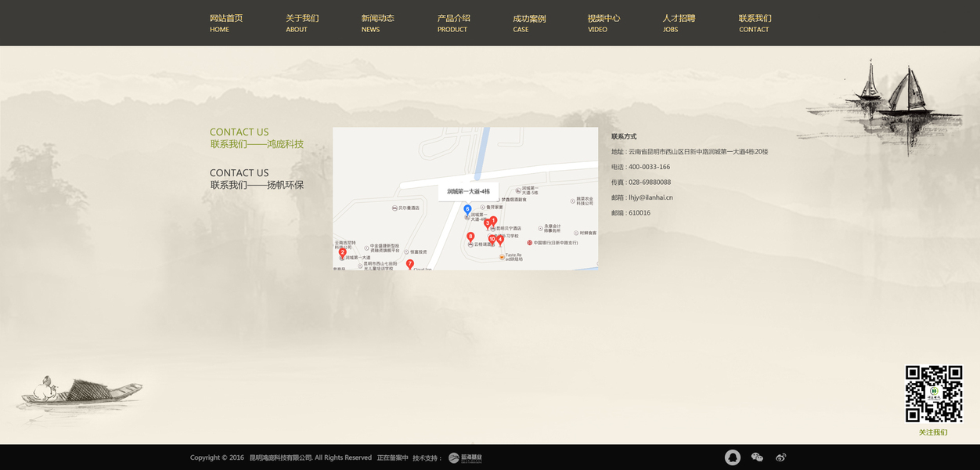Click 润城第一大道-5栋 label on map

tap(531, 190)
